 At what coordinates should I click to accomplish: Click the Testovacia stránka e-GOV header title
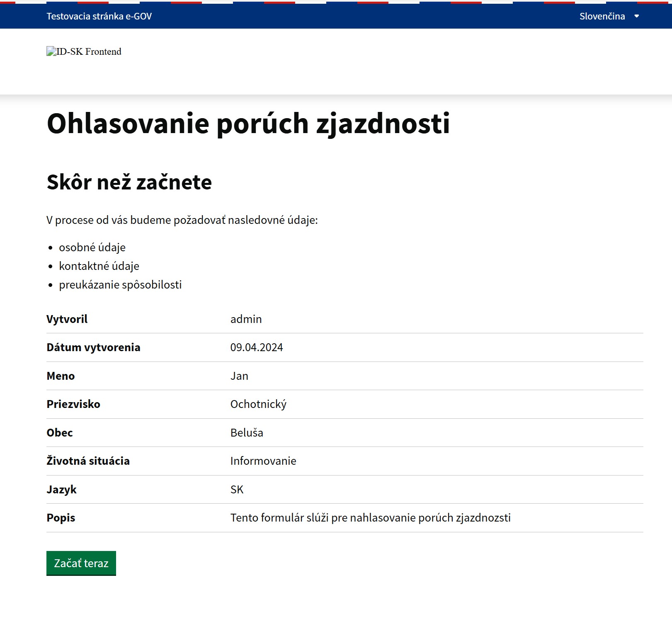click(99, 16)
